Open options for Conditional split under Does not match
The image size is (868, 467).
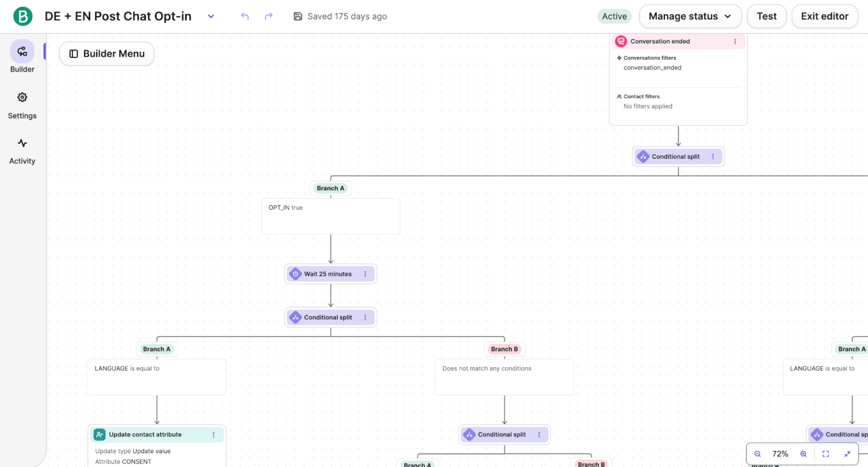[x=539, y=435]
